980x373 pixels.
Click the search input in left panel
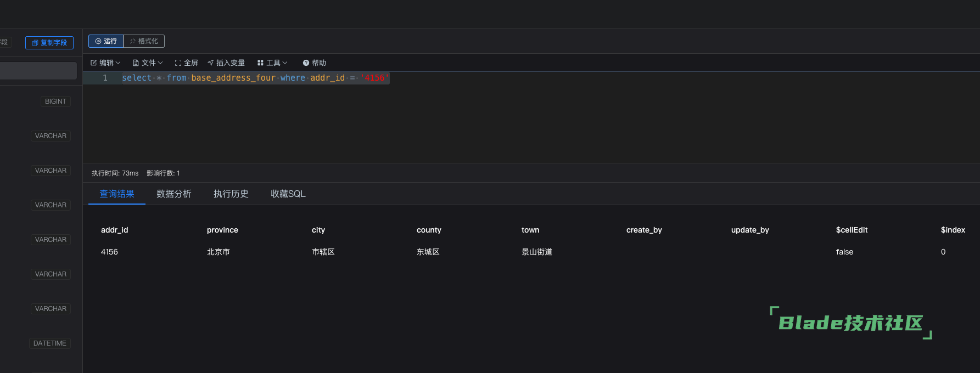click(x=38, y=71)
